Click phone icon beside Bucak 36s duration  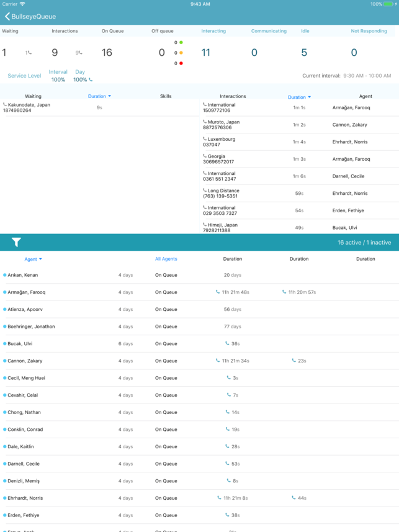[x=227, y=343]
